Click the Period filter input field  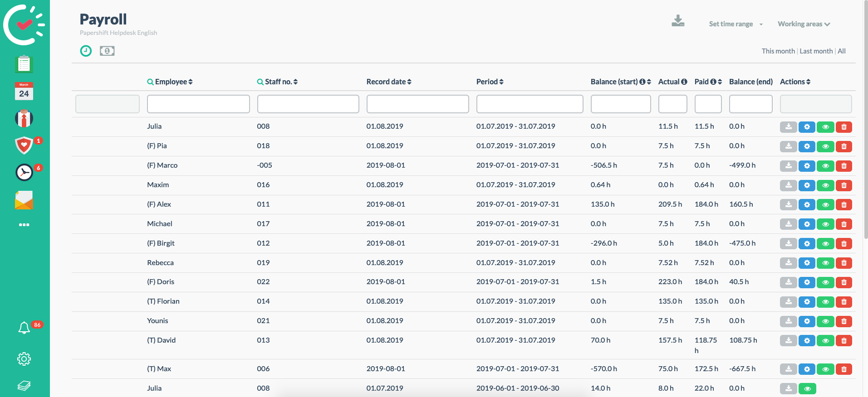point(530,104)
